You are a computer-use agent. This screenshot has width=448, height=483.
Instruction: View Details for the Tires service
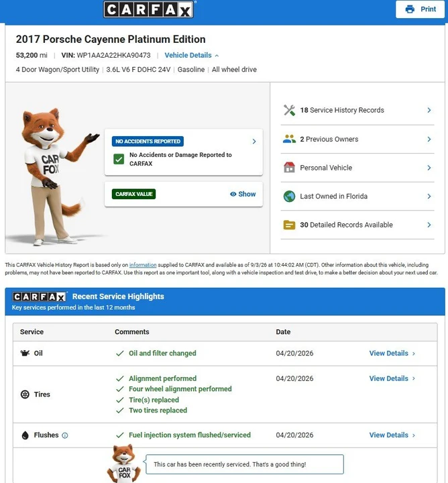(x=392, y=378)
